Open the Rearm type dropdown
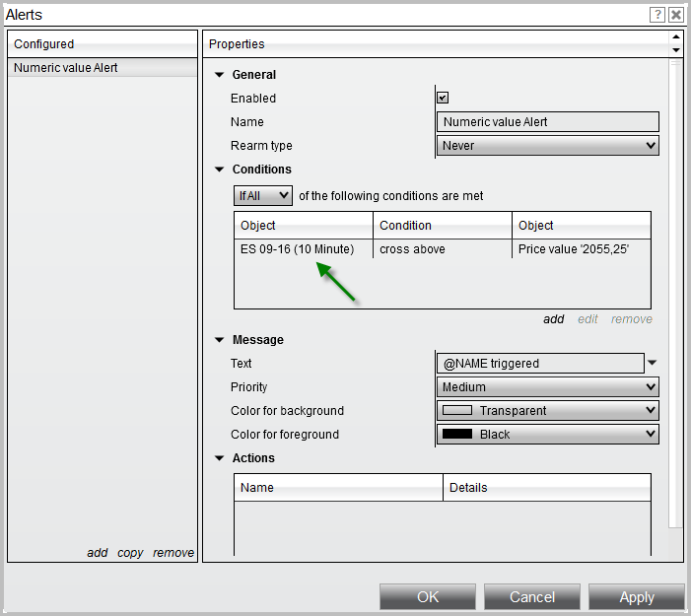Screen dimensions: 691x616 click(547, 146)
